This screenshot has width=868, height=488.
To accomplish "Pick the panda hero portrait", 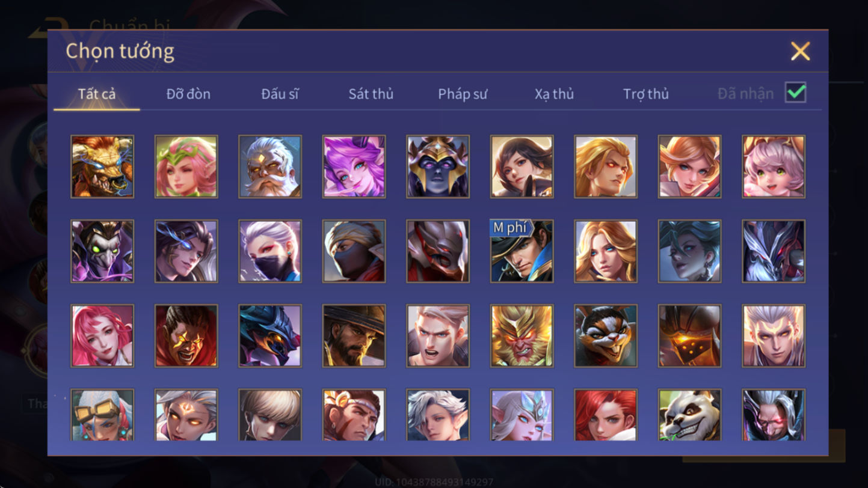I will [x=690, y=415].
